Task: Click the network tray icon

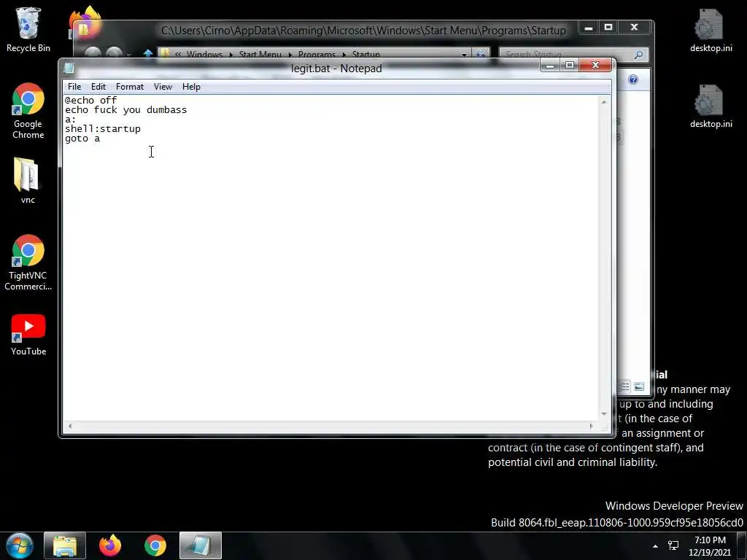Action: [x=673, y=545]
